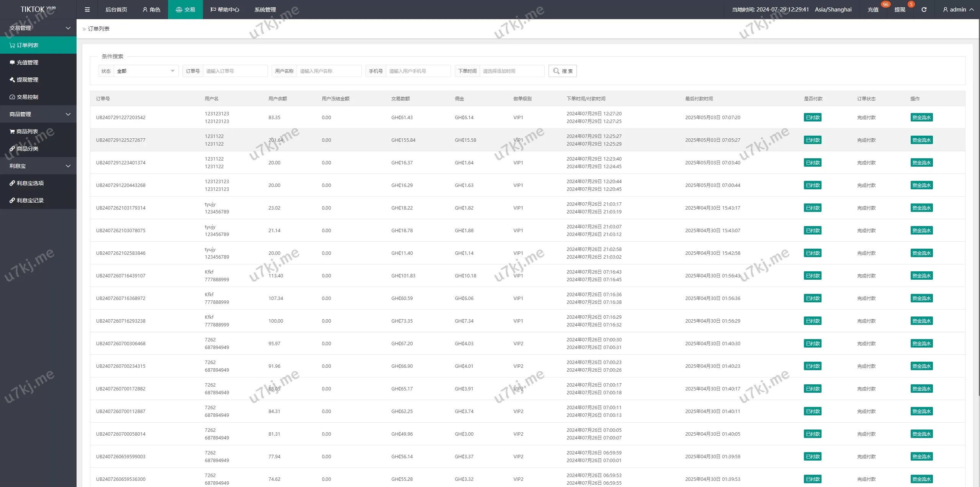Open 商品分类 sidebar item
This screenshot has width=980, height=487.
pyautogui.click(x=27, y=149)
